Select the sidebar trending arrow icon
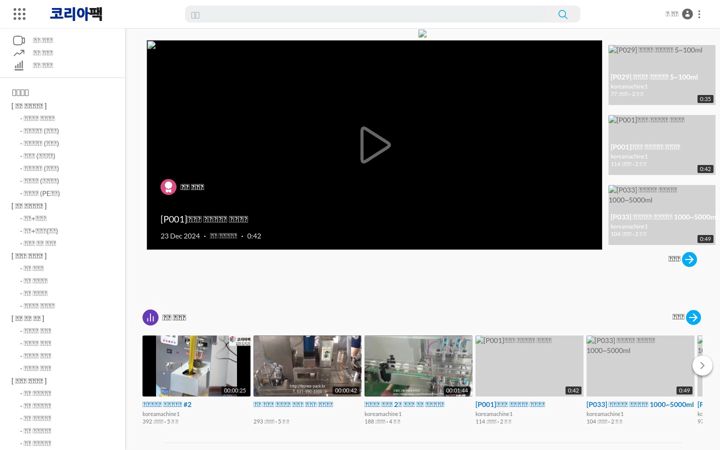 19,53
